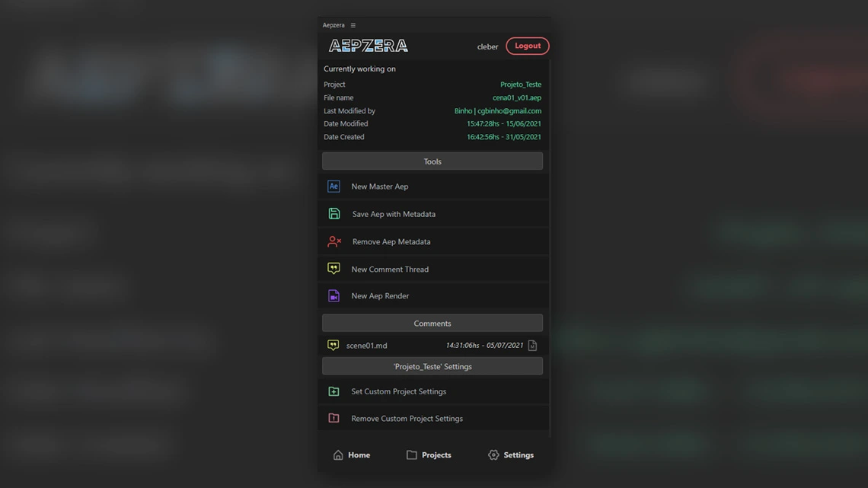Click the comment icon beside scene01.md
This screenshot has height=488, width=868.
pos(333,345)
